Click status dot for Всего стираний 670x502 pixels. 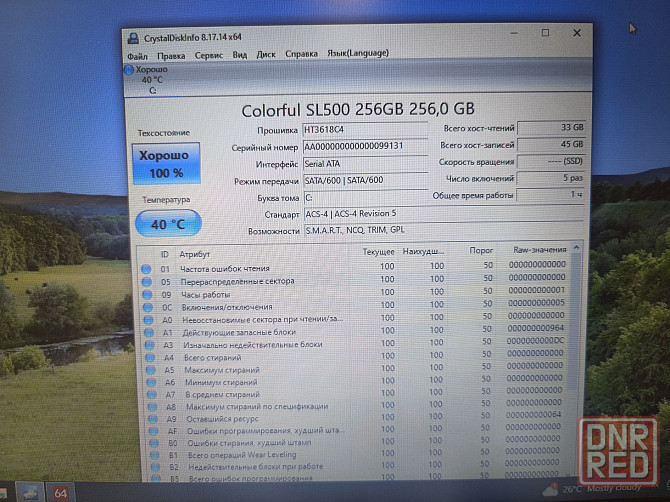[150, 357]
